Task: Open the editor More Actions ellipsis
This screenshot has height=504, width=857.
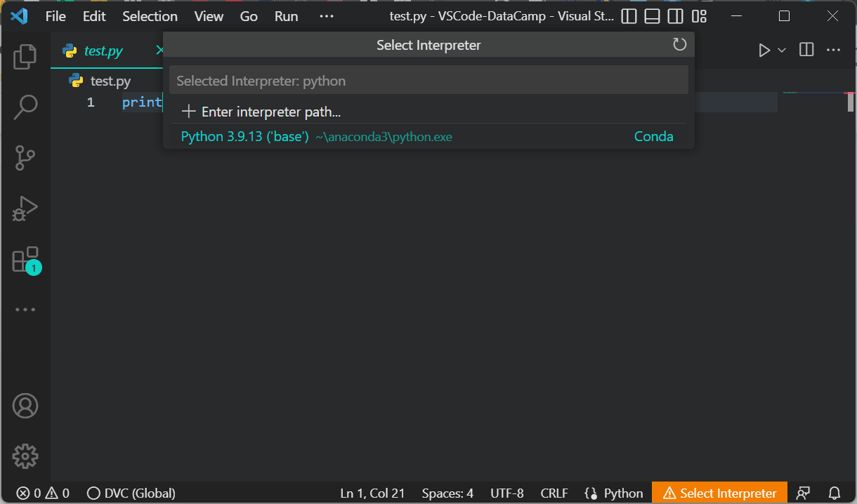Action: click(x=833, y=50)
